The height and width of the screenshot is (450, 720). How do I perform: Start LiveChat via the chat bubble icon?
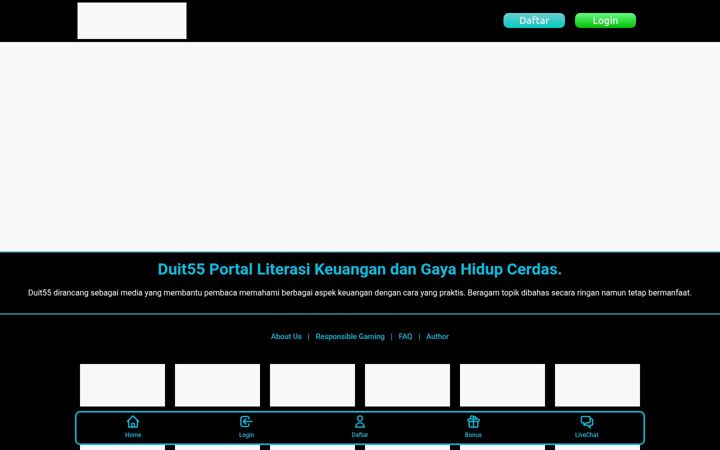[x=586, y=422]
